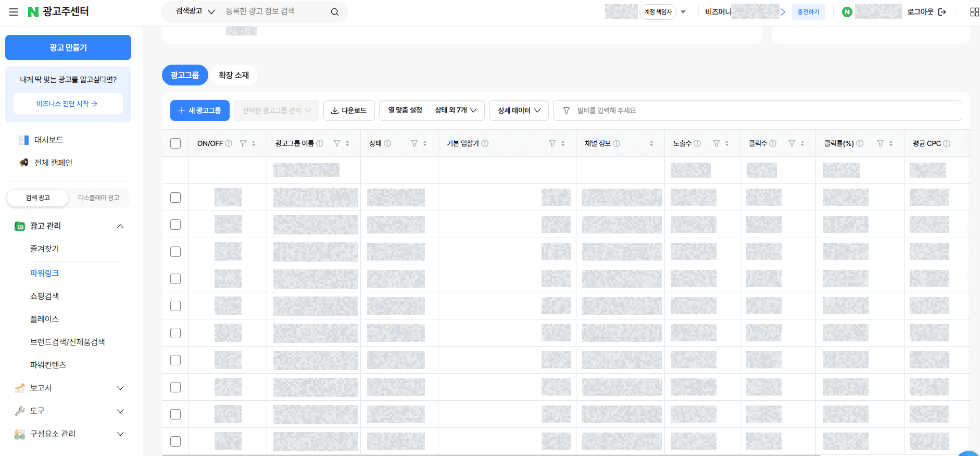Click the 대시보드 sidebar icon
980x456 pixels.
pyautogui.click(x=24, y=140)
